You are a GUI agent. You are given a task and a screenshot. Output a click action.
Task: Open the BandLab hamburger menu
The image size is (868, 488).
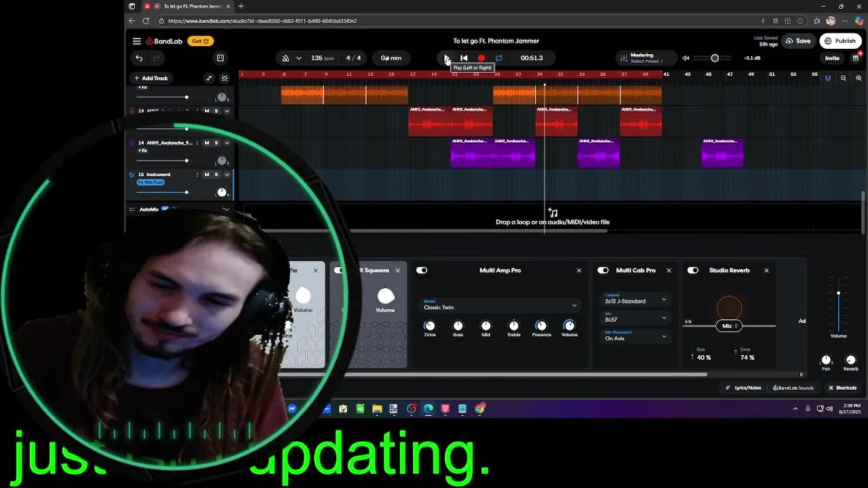click(x=137, y=41)
